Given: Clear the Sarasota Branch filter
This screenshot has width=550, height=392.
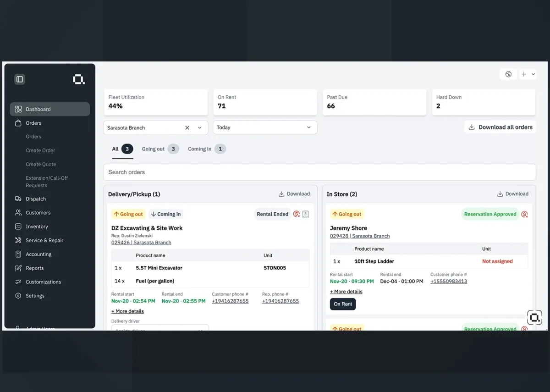Looking at the screenshot, I should tap(187, 127).
